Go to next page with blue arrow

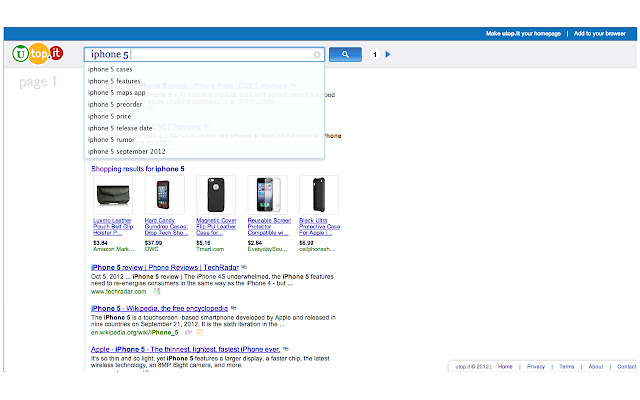tap(388, 54)
